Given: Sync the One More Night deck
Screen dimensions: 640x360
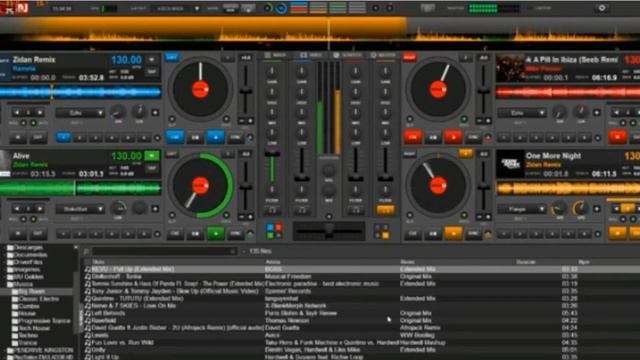Looking at the screenshot, I should [473, 233].
